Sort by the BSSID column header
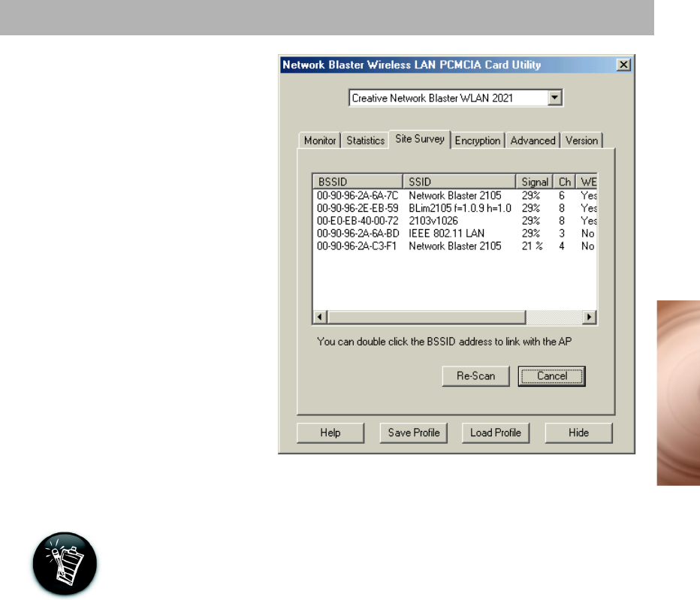The width and height of the screenshot is (700, 600). [x=358, y=182]
